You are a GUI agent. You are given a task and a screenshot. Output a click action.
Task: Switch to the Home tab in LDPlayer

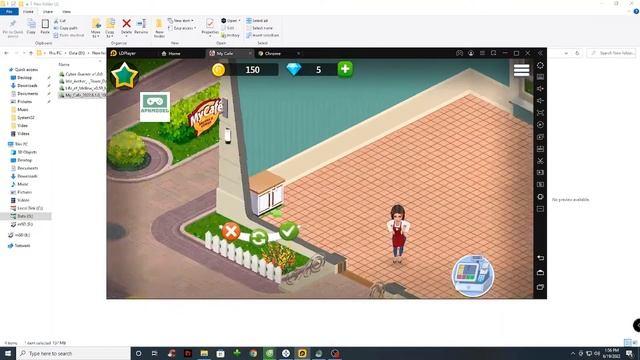(171, 53)
